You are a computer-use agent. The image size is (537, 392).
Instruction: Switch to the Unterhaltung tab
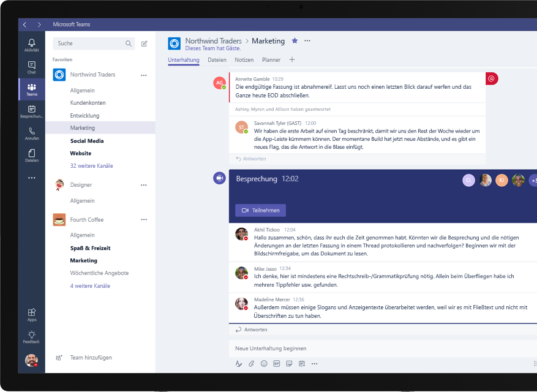(x=184, y=60)
